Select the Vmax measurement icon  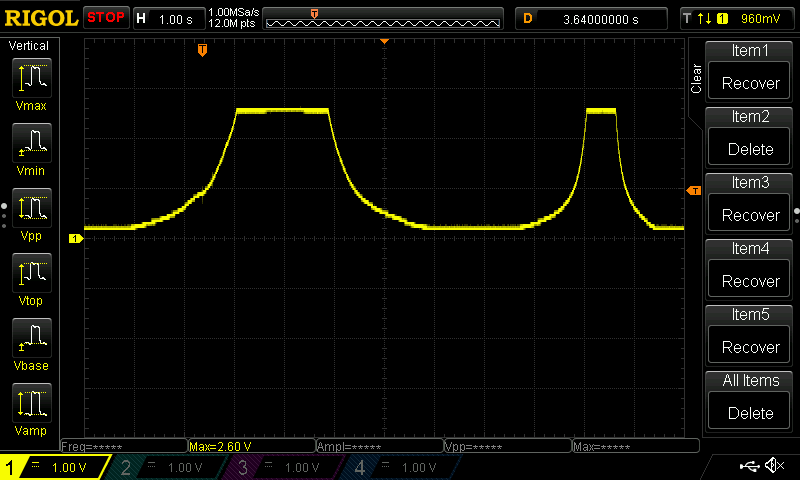[32, 78]
